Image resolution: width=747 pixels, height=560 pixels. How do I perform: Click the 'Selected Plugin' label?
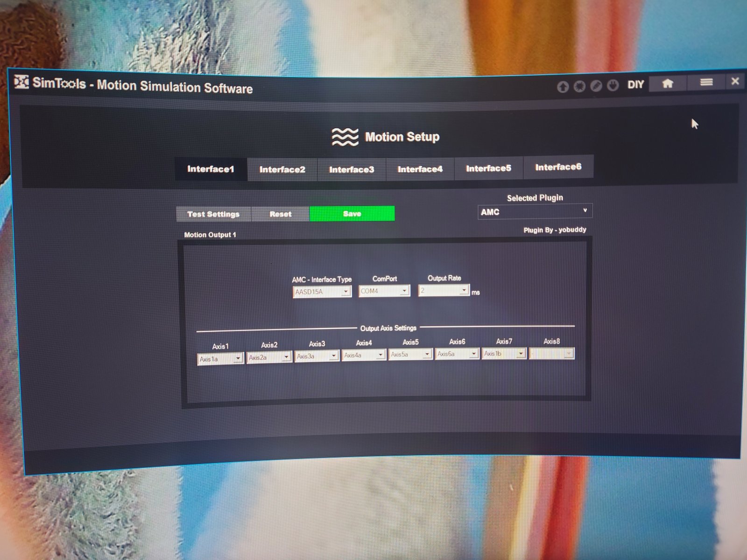click(535, 198)
